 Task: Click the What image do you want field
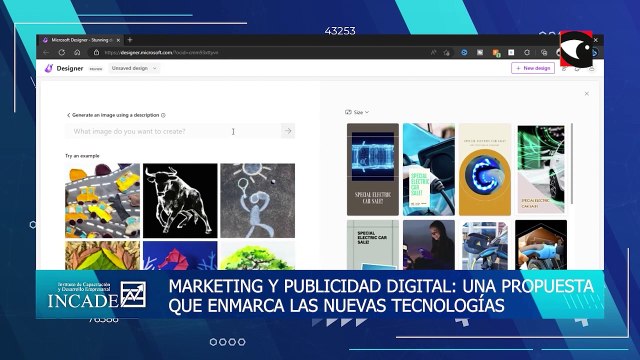point(172,131)
